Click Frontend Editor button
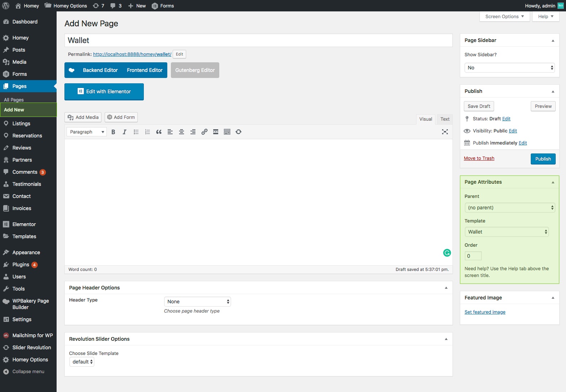Screen dimensions: 566x392 tap(145, 70)
